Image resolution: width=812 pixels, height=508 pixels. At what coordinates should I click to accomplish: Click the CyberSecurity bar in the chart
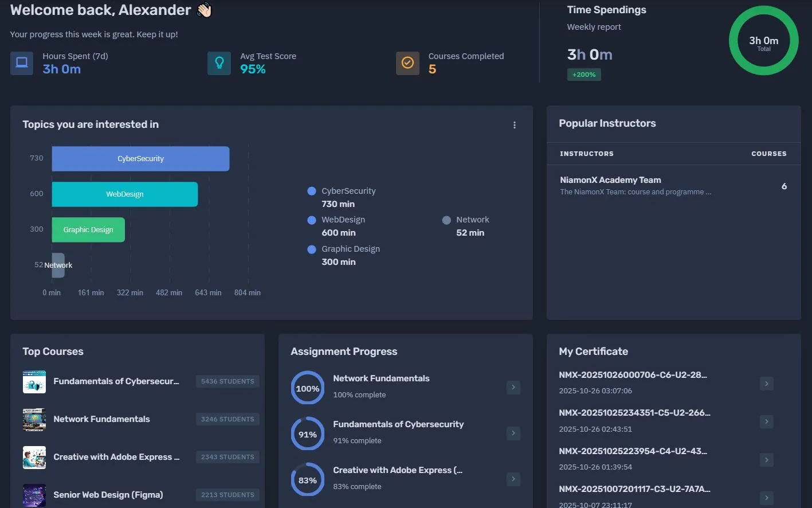[x=140, y=159]
